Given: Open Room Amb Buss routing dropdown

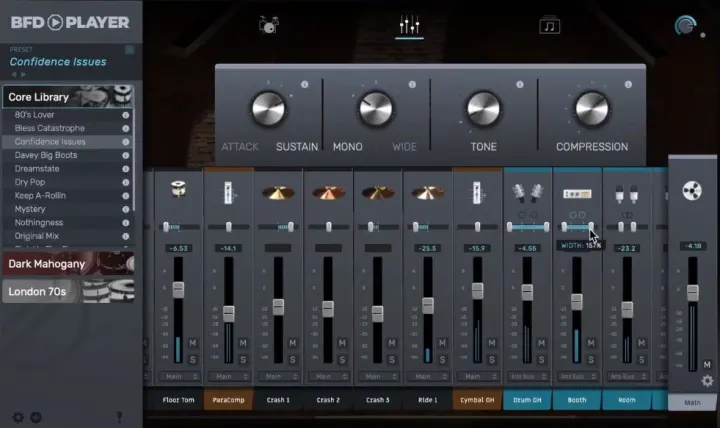Looking at the screenshot, I should point(627,377).
